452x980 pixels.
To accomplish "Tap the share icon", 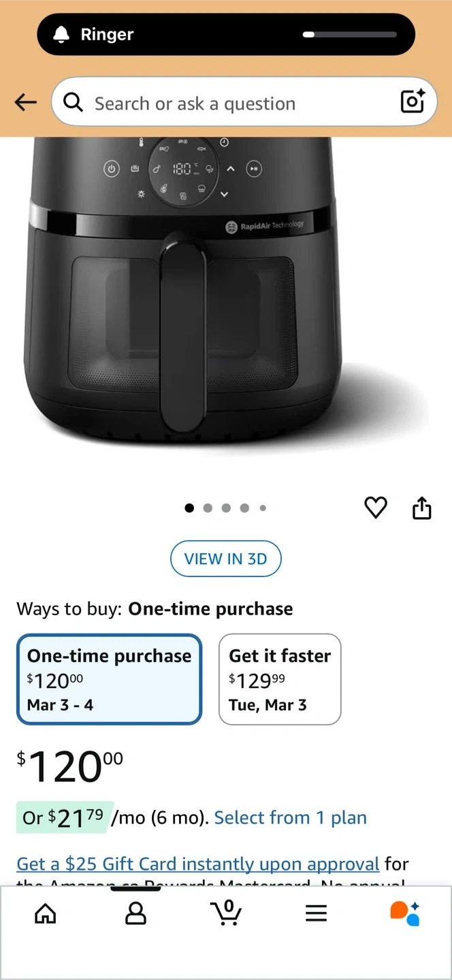I will [x=422, y=508].
